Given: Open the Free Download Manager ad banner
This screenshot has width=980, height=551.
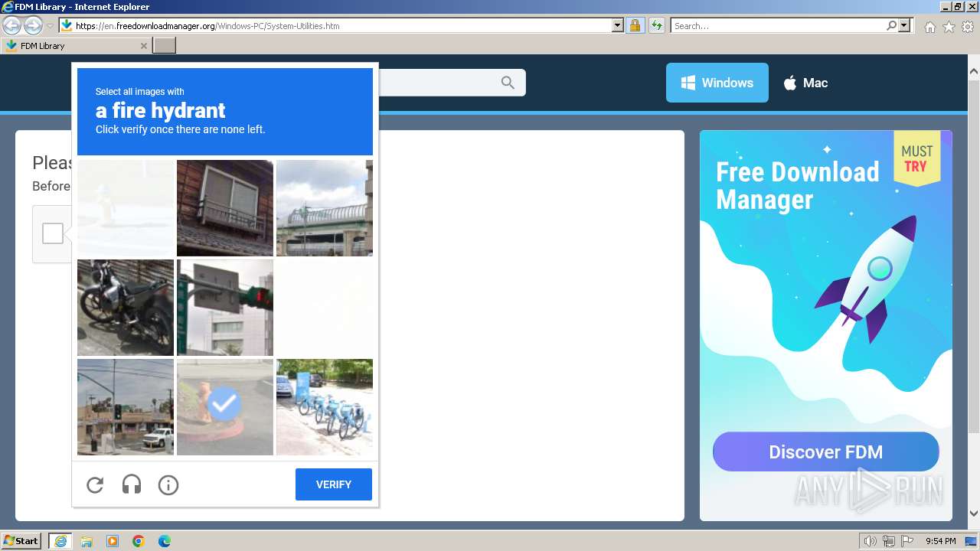Looking at the screenshot, I should 826,325.
